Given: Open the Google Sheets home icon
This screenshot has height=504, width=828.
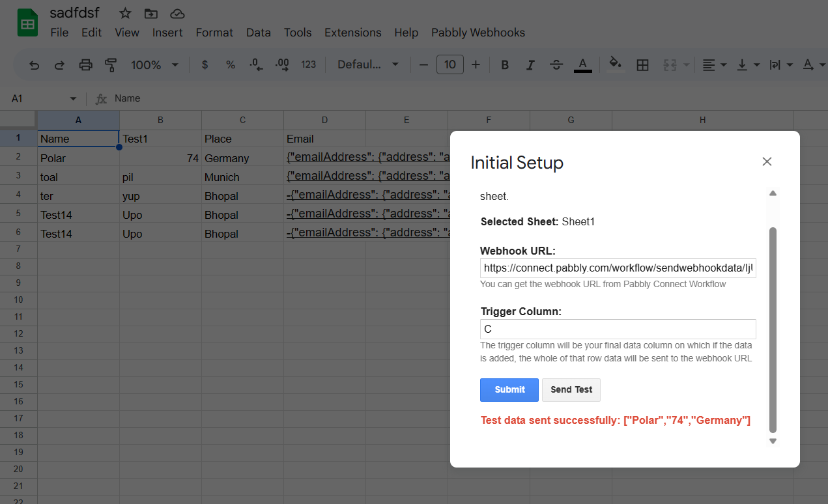Looking at the screenshot, I should coord(27,23).
